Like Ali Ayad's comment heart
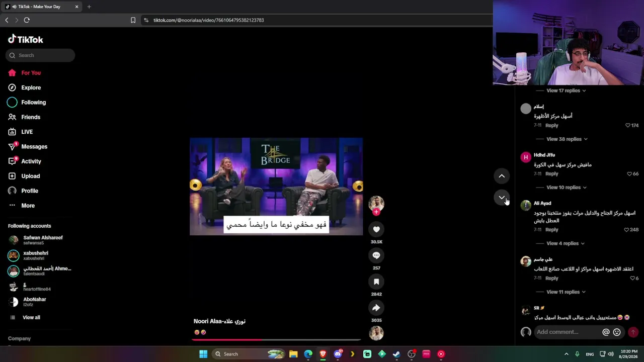Screen dimensions: 644x362 626,230
